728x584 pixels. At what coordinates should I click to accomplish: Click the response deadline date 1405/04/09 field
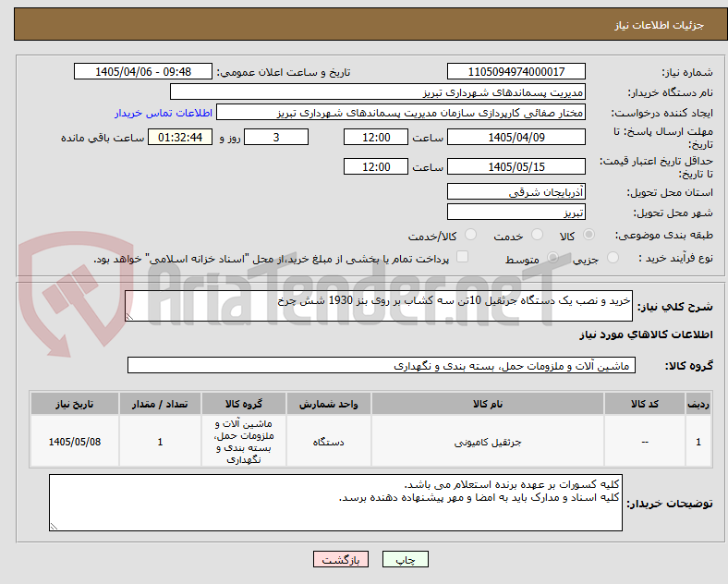tap(516, 138)
